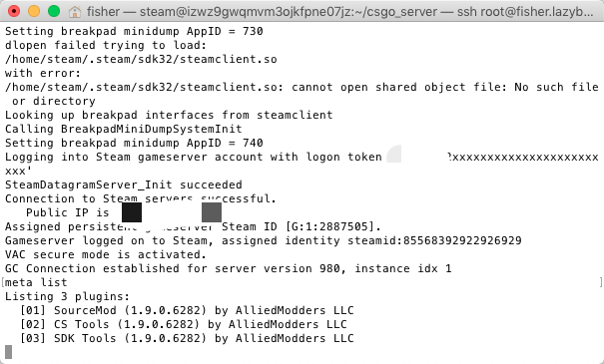Click the 'meta list' command line
Image resolution: width=604 pixels, height=364 pixels.
36,282
